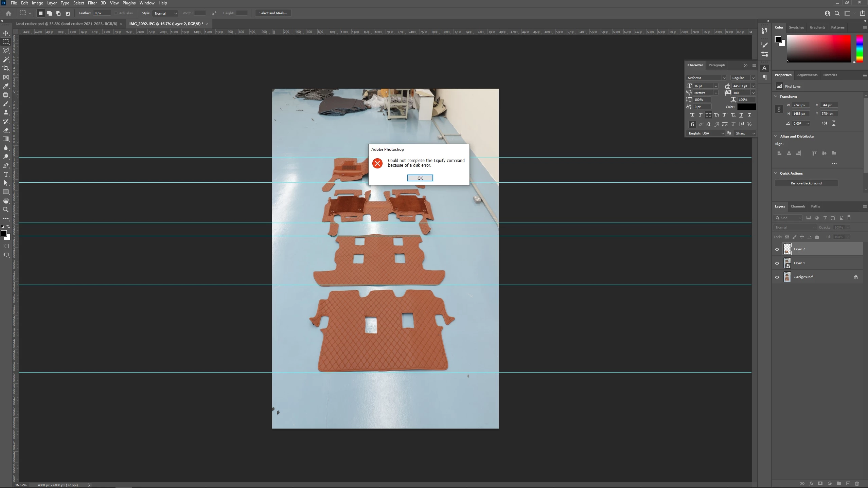The height and width of the screenshot is (488, 868).
Task: Hide Layer 2 visibility eye
Action: (x=777, y=249)
